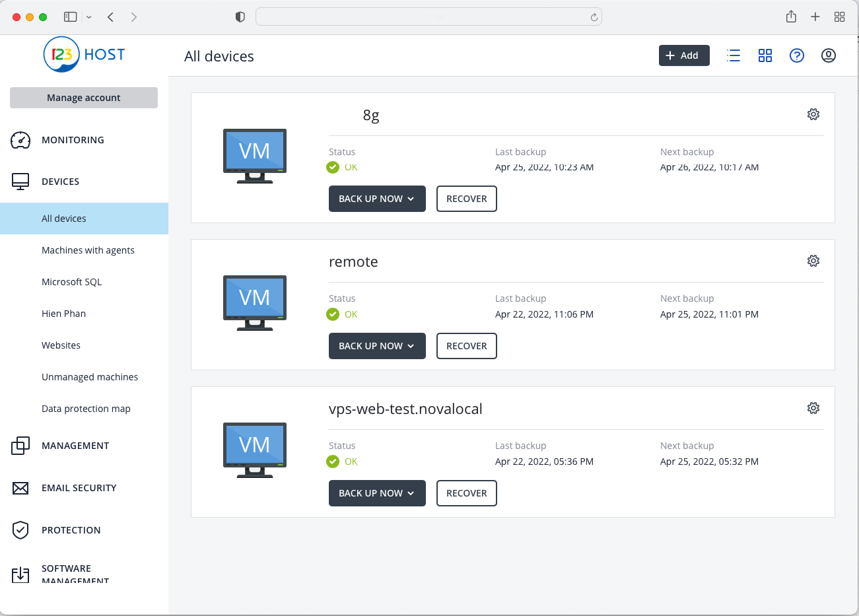Switch to list view layout

click(x=734, y=55)
